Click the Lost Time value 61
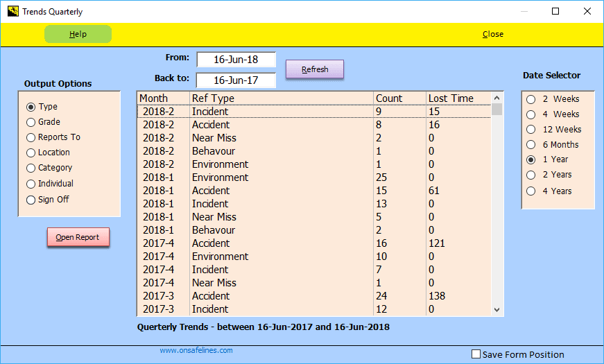Screen dimensions: 604x364 tap(434, 191)
